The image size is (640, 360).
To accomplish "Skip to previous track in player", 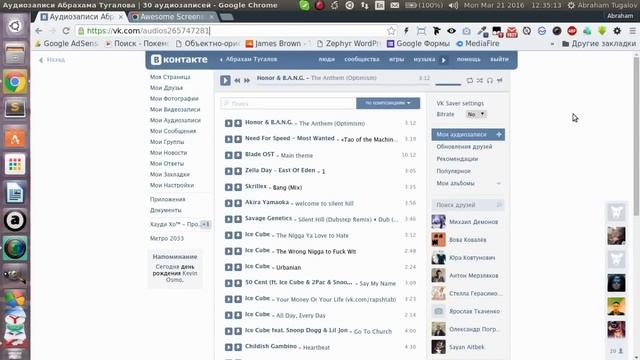I will 237,81.
